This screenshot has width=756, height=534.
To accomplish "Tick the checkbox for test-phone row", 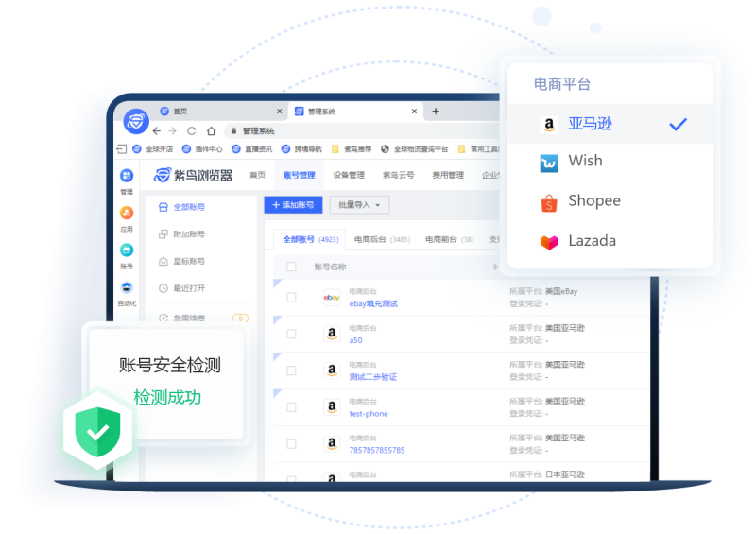I will (291, 407).
